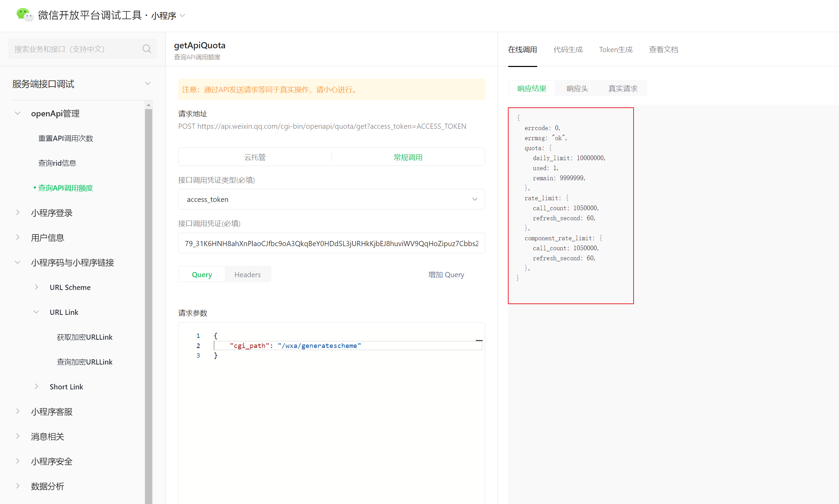Switch parameters to Headers tab
Screen dimensions: 839x504
click(247, 275)
